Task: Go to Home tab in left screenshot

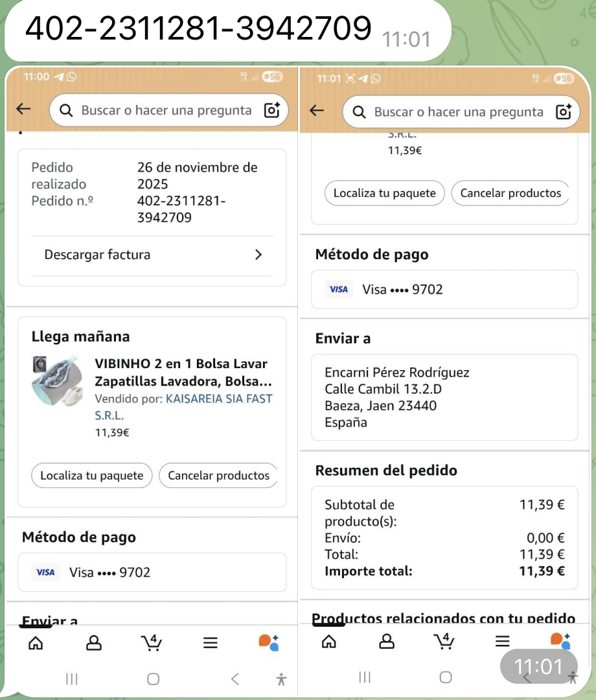Action: tap(36, 643)
